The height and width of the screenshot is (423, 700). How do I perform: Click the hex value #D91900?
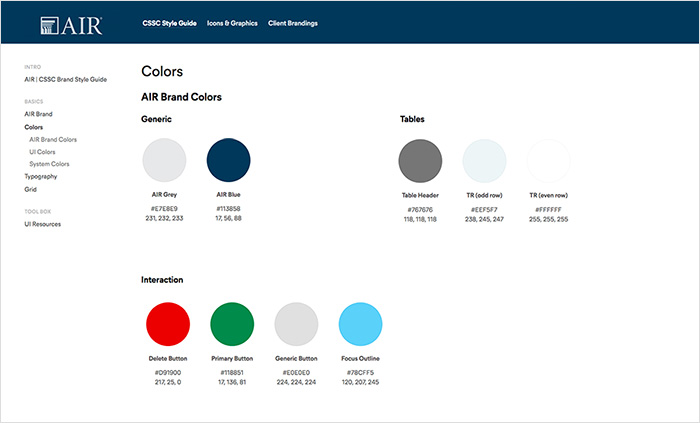pos(168,373)
